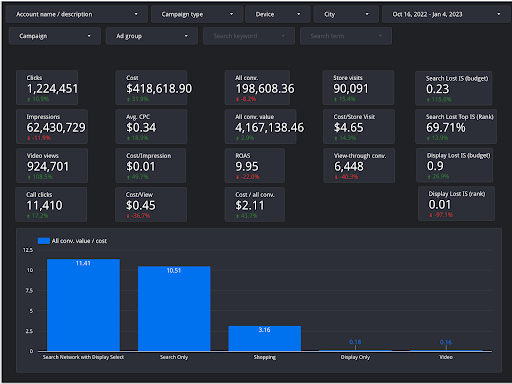Click the Clicks scorecard showing 1,224,451
Image resolution: width=512 pixels, height=384 pixels.
(47, 88)
